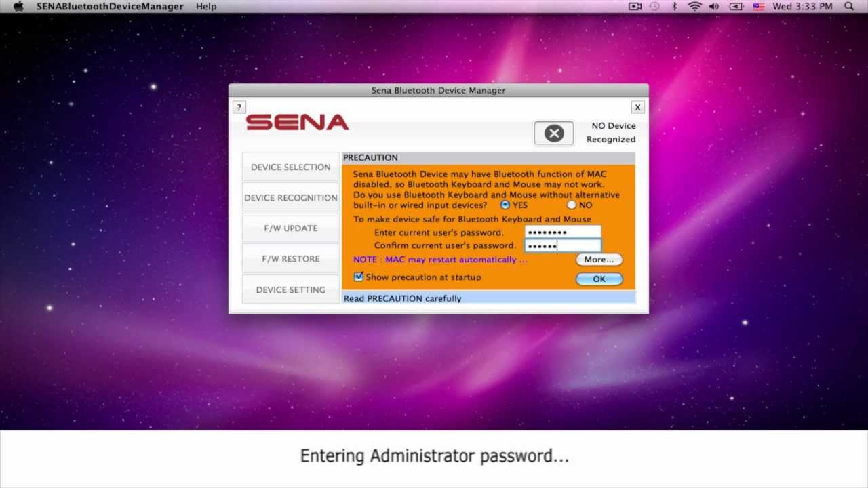
Task: Click the no device recognized X icon
Action: click(554, 133)
